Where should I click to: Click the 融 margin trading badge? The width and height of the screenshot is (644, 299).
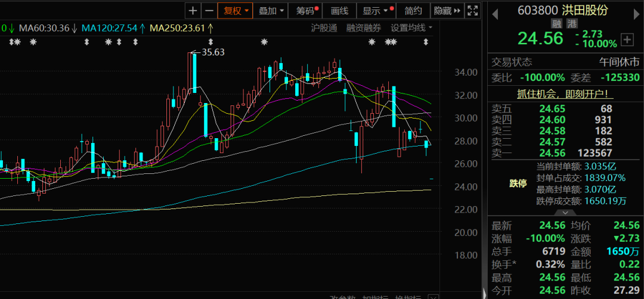click(556, 23)
